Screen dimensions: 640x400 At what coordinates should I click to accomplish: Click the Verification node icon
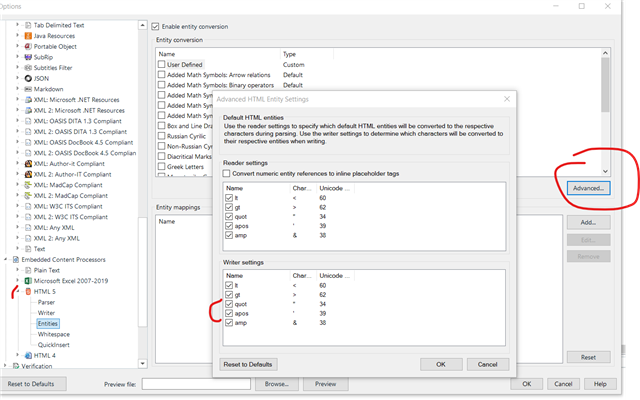(16, 366)
